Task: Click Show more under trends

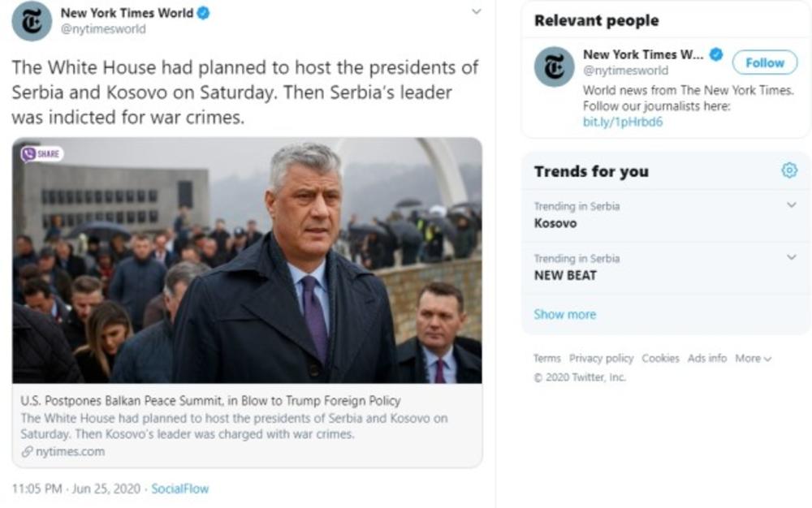Action: [x=564, y=314]
